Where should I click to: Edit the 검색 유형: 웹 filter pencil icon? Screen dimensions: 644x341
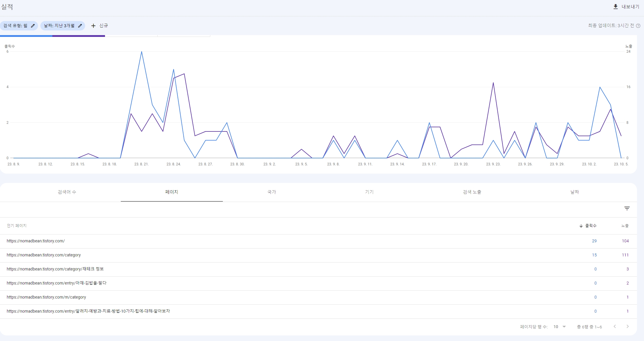pyautogui.click(x=33, y=26)
